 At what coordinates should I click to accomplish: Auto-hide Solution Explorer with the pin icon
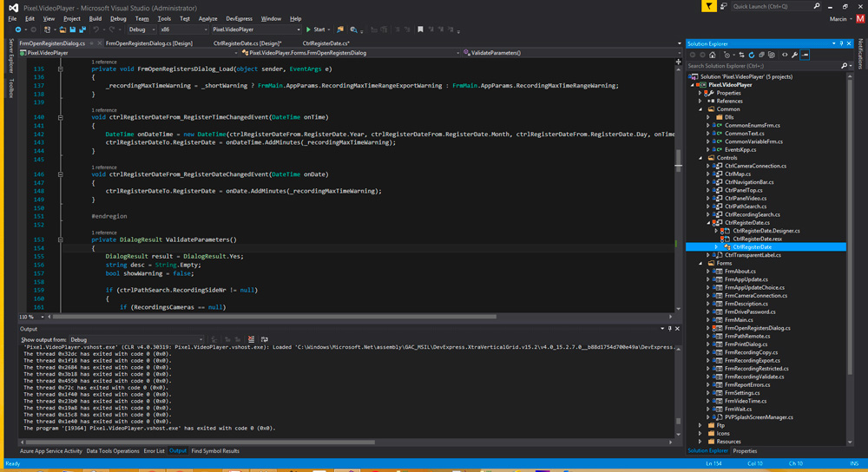[x=841, y=43]
